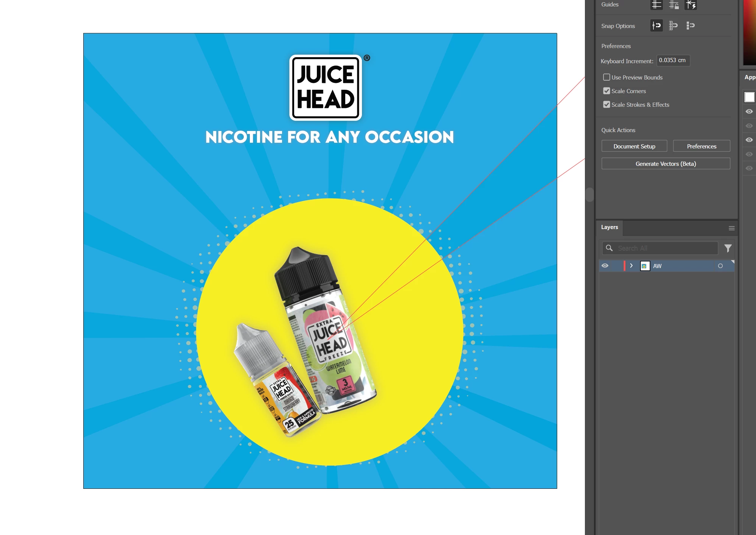Image resolution: width=756 pixels, height=535 pixels.
Task: Toggle Smart Guides icon
Action: pos(691,5)
